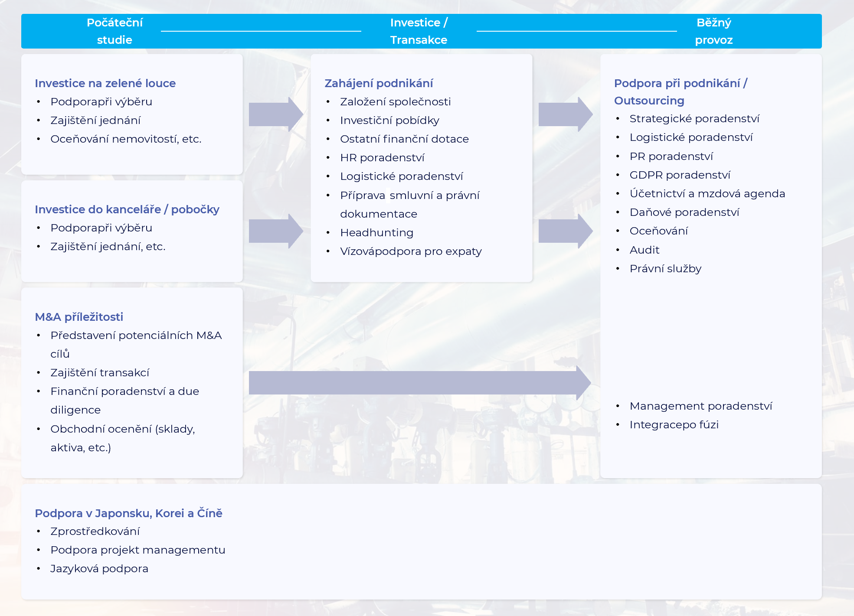Click the "Headhunting" bullet
The image size is (854, 616).
[x=376, y=233]
